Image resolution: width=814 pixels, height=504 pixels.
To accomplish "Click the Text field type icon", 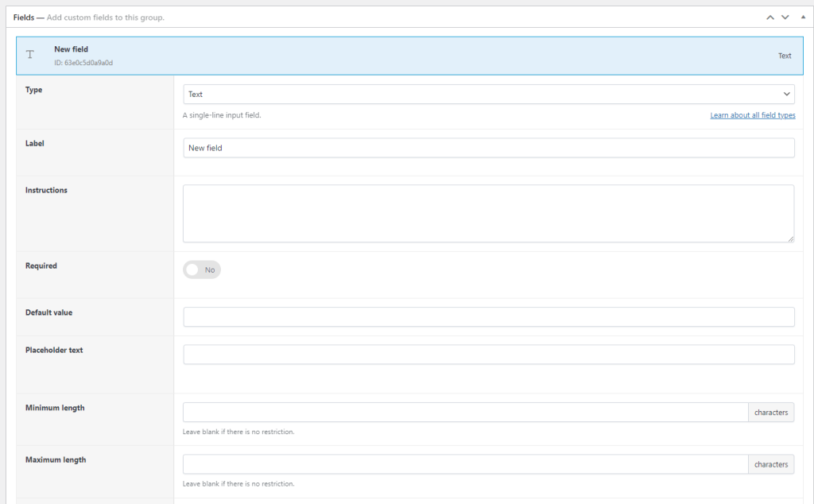I will click(x=30, y=54).
